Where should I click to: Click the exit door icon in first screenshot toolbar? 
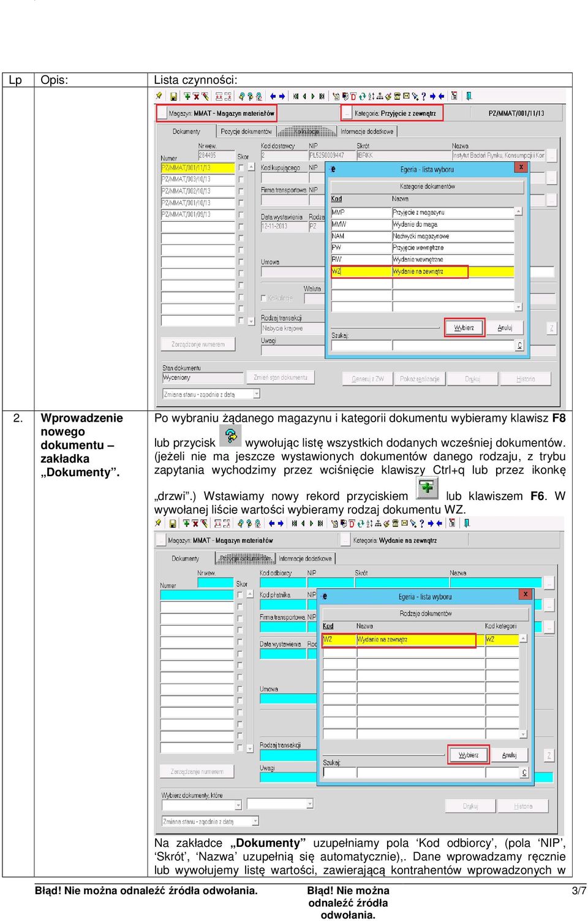tap(469, 96)
